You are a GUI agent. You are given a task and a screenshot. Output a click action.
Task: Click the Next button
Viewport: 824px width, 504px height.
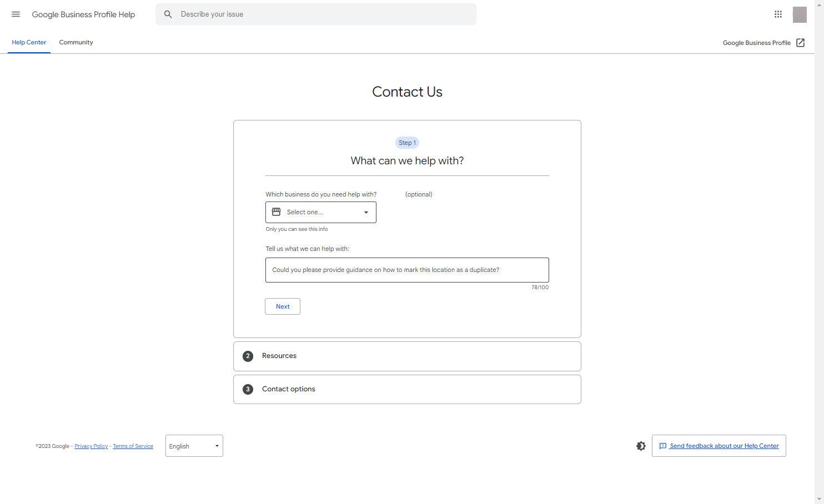pyautogui.click(x=283, y=306)
